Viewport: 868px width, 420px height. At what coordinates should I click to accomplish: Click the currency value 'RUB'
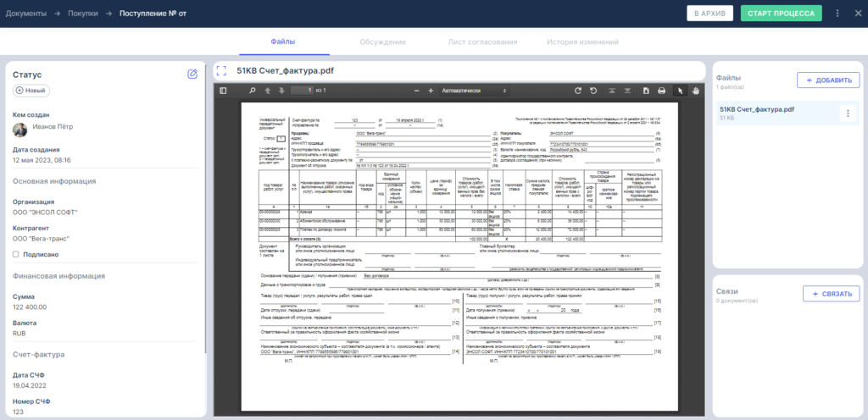coord(19,334)
